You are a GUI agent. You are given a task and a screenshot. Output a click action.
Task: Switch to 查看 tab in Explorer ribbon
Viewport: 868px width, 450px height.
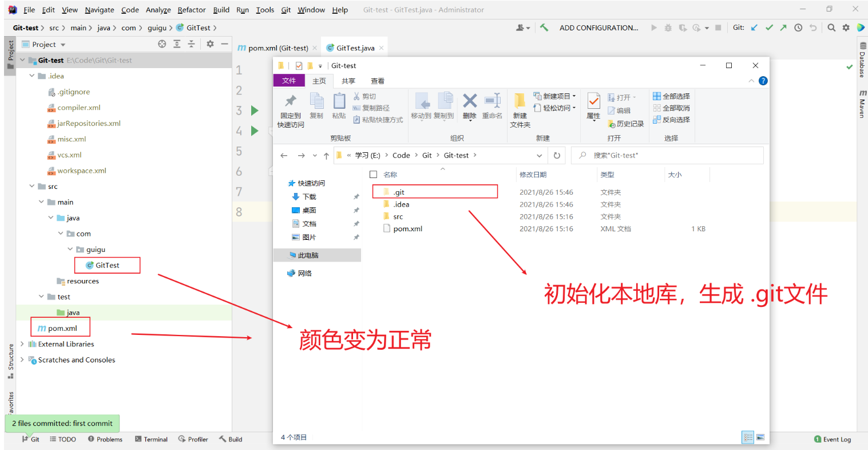click(x=378, y=81)
